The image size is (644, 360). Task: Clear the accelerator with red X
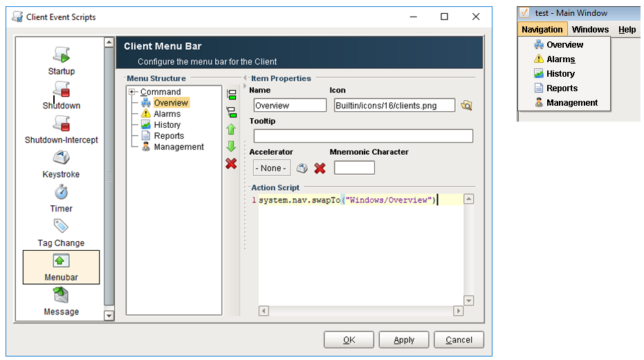point(320,169)
